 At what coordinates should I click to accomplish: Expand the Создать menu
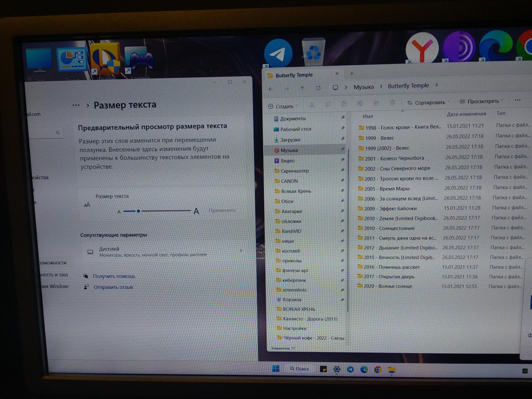(x=283, y=106)
